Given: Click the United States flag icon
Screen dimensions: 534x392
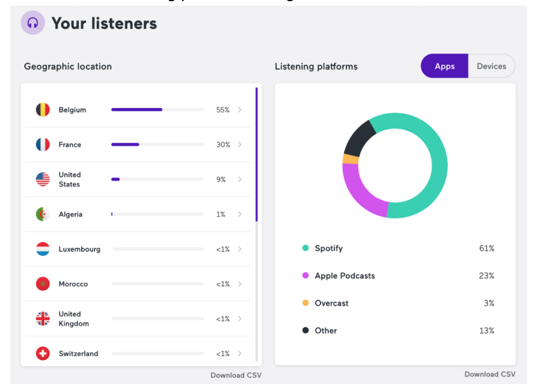Looking at the screenshot, I should (x=43, y=180).
